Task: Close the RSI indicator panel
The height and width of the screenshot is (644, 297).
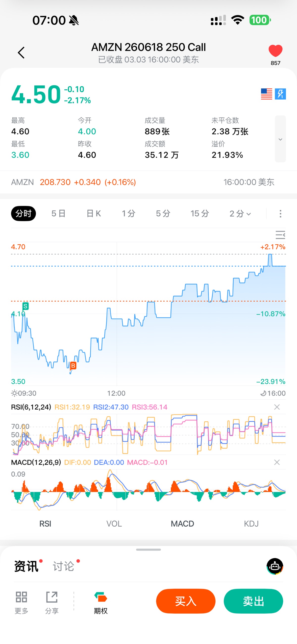Action: [277, 407]
